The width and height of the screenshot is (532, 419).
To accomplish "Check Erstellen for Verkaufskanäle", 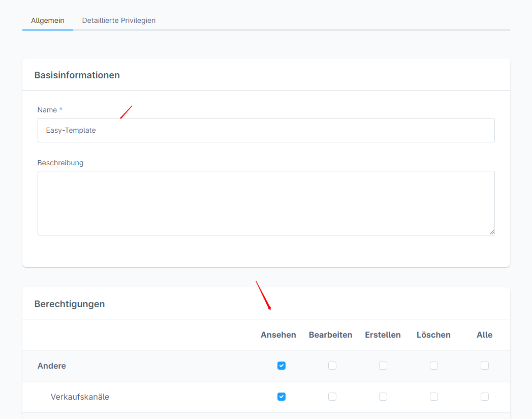I will tap(383, 397).
